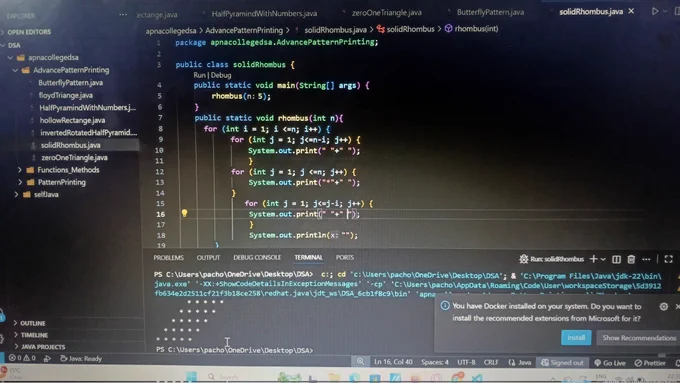Switch to the OUTPUT panel tab
680x383 pixels.
point(208,258)
